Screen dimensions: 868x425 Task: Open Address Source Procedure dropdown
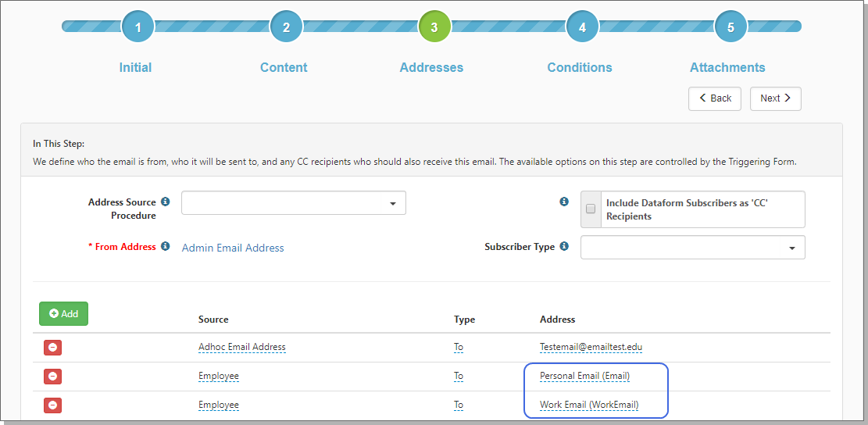294,203
